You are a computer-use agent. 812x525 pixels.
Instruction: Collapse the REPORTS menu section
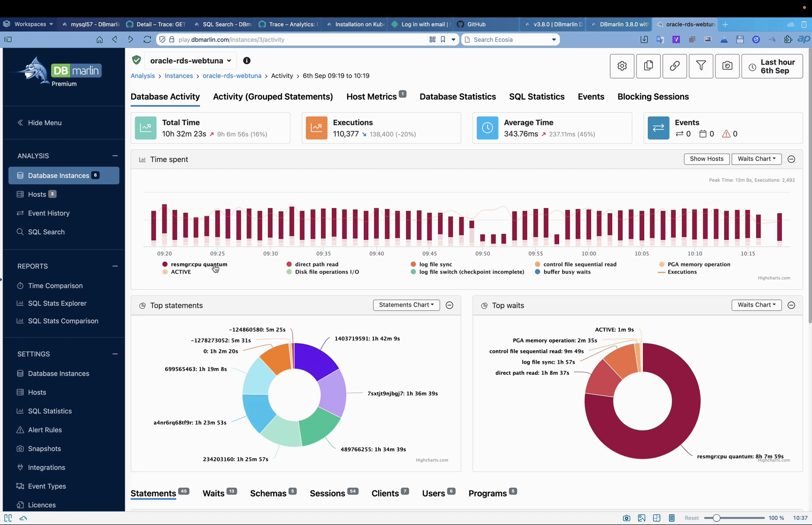(x=115, y=266)
